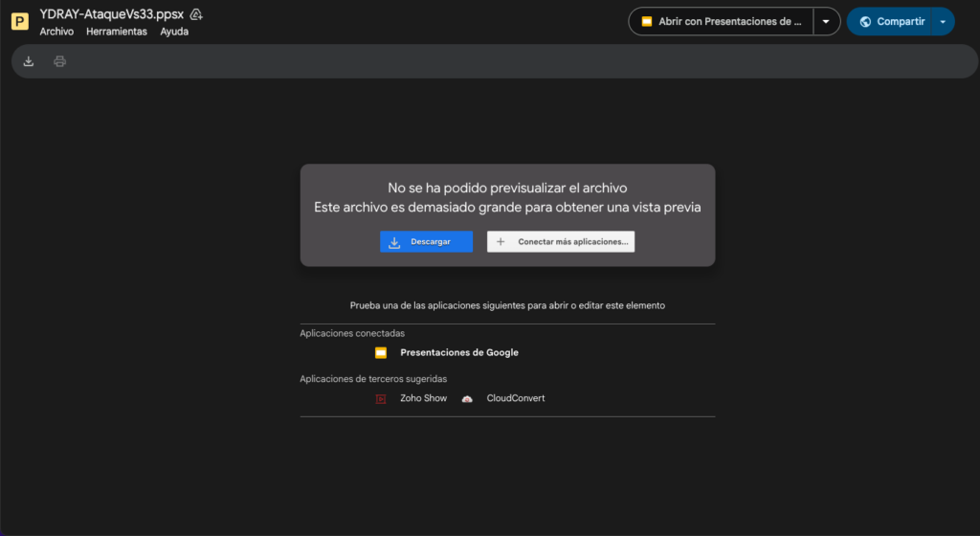This screenshot has width=980, height=536.
Task: Expand the open-with dropdown arrow
Action: pyautogui.click(x=826, y=21)
